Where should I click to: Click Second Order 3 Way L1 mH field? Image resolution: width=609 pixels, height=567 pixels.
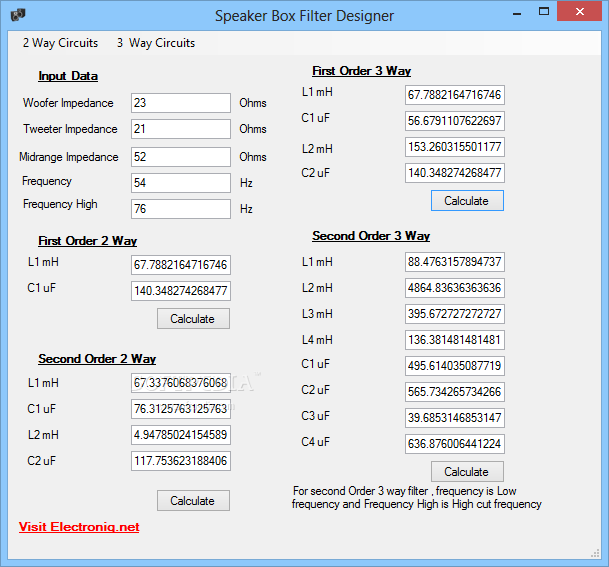[x=455, y=262]
